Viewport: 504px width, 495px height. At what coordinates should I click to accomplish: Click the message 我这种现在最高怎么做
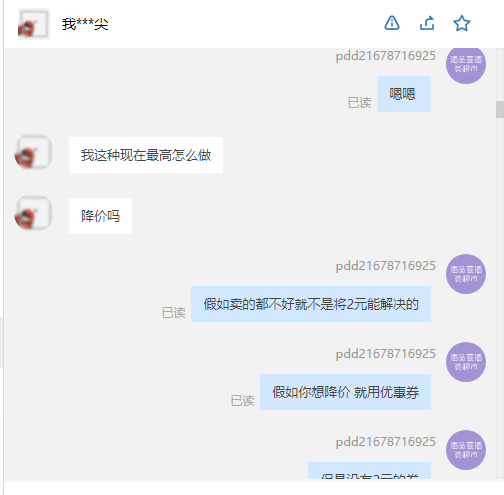[x=146, y=155]
